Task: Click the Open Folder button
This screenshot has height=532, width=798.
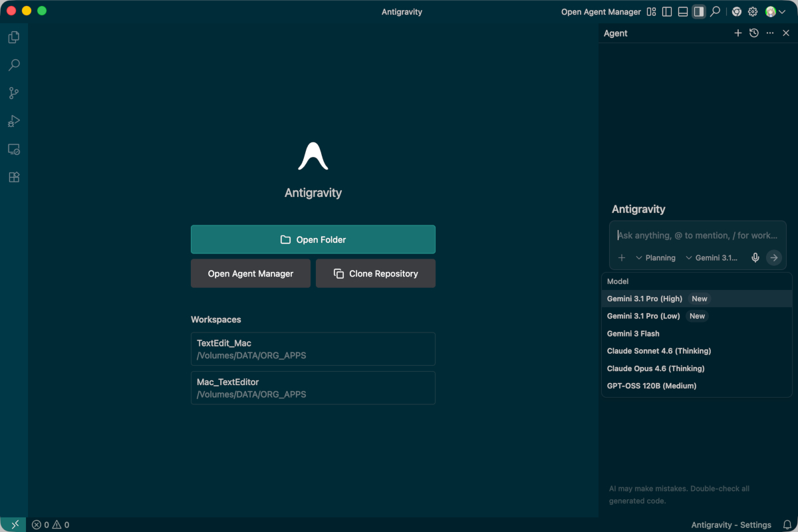Action: [313, 239]
